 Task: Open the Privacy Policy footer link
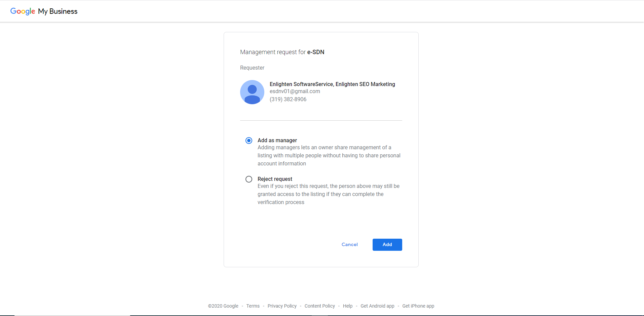pos(282,306)
